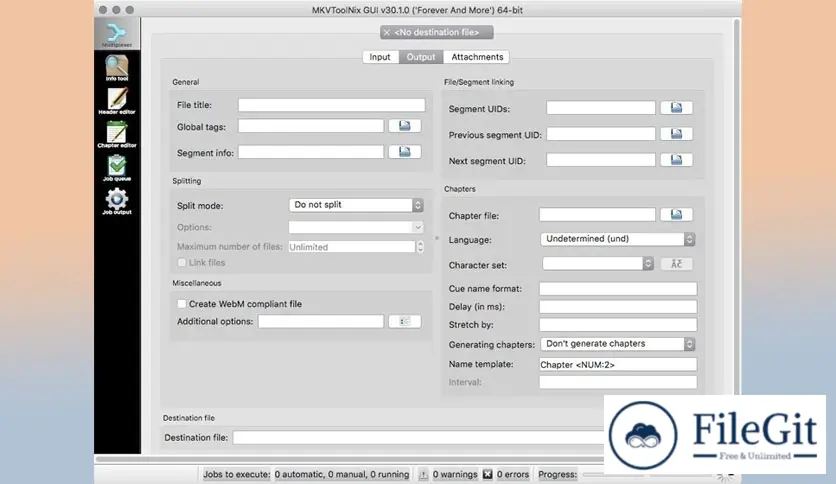Click the Segment UIDs input field
Image resolution: width=836 pixels, height=484 pixels.
tap(601, 108)
